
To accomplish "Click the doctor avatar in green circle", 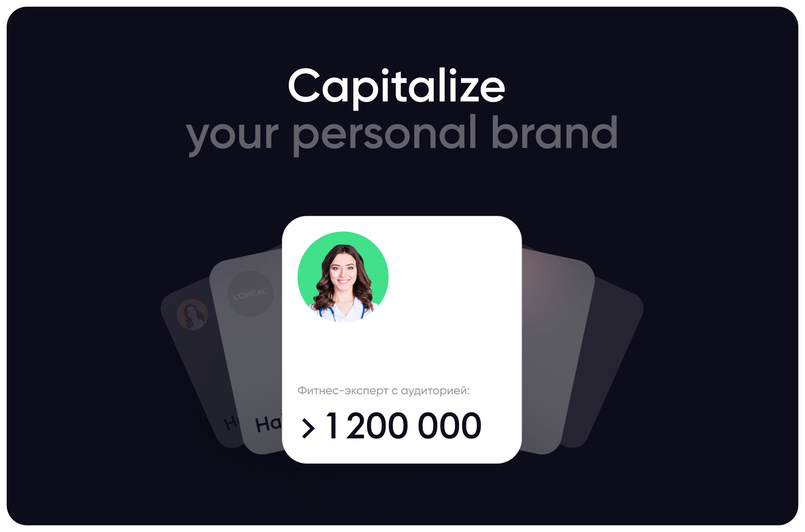I will pyautogui.click(x=343, y=277).
